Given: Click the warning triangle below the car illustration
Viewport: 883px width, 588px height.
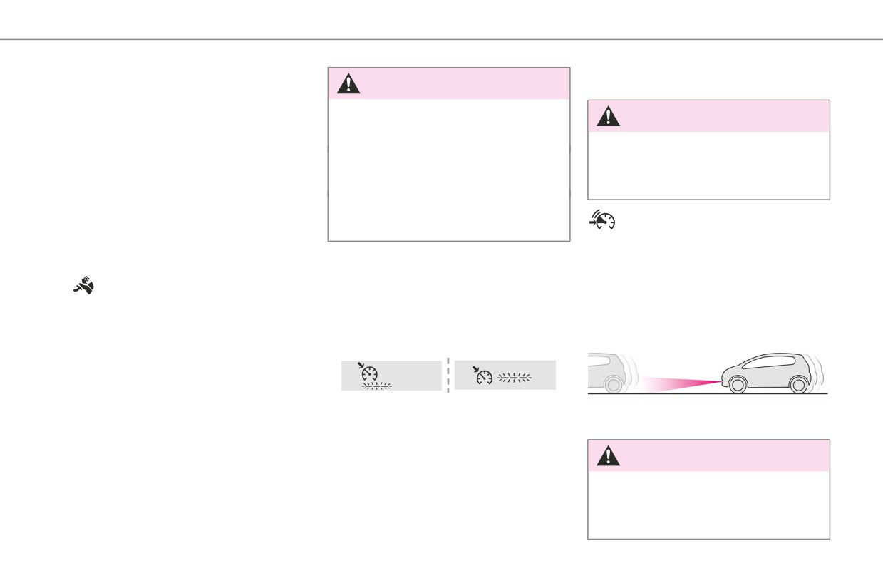Looking at the screenshot, I should coord(608,455).
